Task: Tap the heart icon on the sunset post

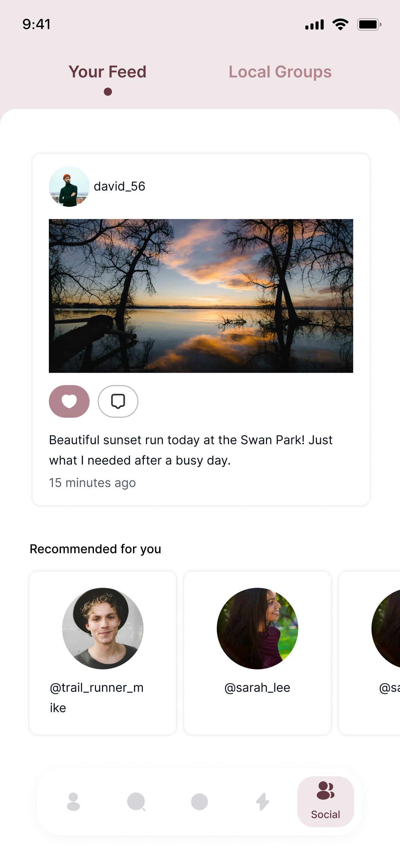Action: coord(69,401)
